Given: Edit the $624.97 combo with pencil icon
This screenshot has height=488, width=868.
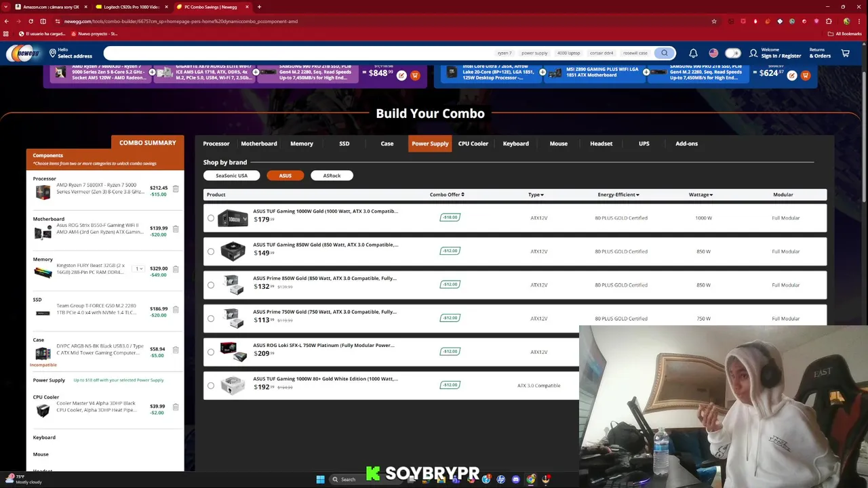Looking at the screenshot, I should (792, 75).
